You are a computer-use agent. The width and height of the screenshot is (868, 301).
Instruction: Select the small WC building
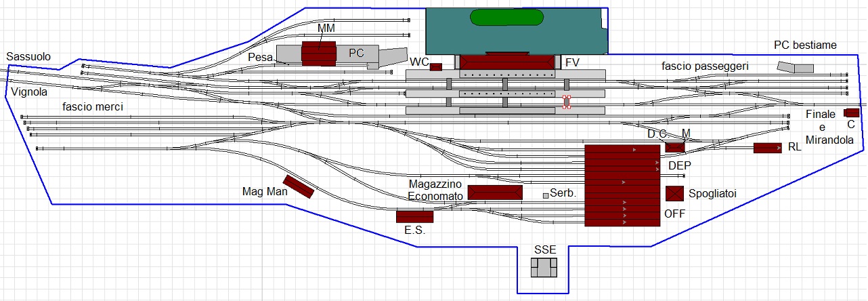[x=436, y=66]
